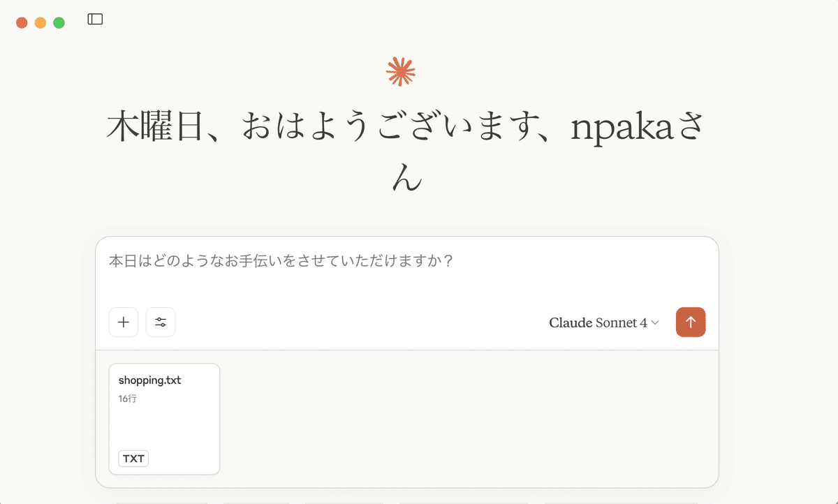This screenshot has width=838, height=504.
Task: Click the yellow minimize traffic light
Action: pos(40,22)
